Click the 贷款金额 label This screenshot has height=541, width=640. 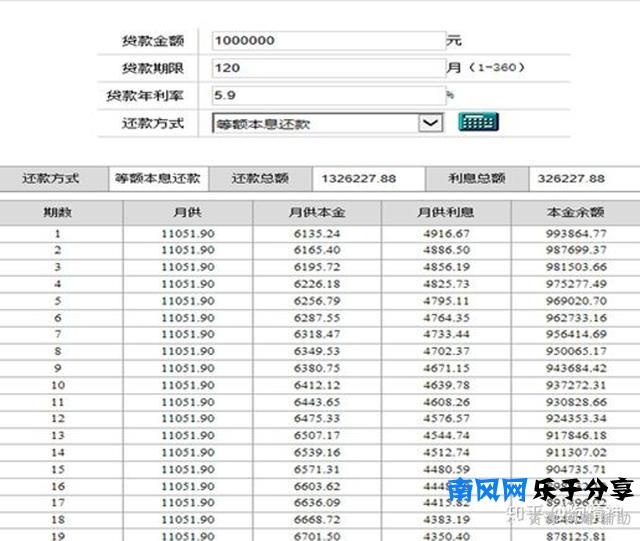153,41
